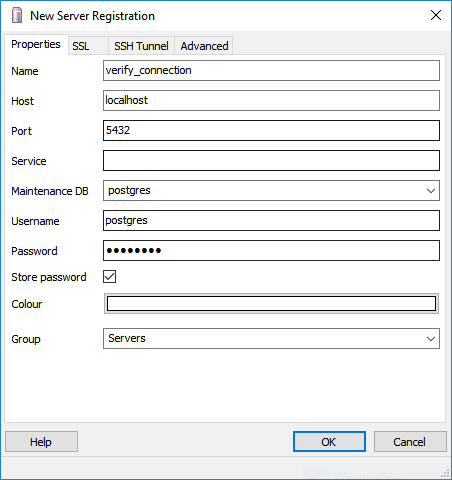Screen dimensions: 452x480
Task: Toggle the Store password checkbox
Action: 109,277
